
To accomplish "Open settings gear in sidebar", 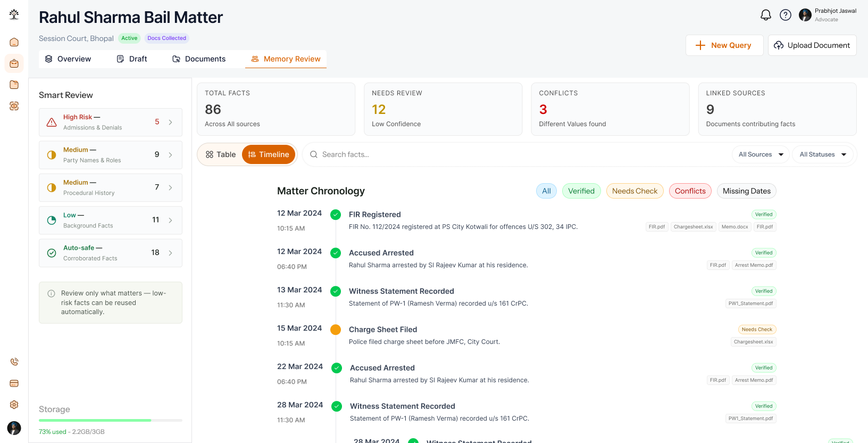I will 14,405.
